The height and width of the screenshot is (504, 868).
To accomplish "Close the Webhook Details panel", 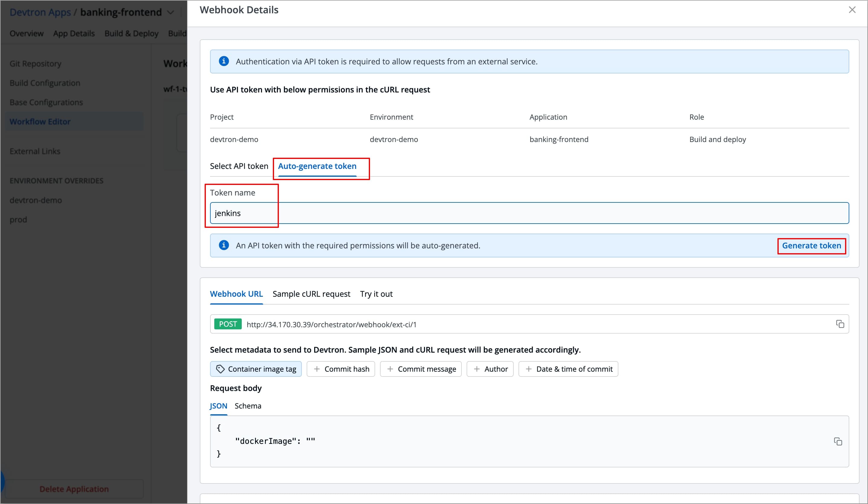I will pos(852,10).
